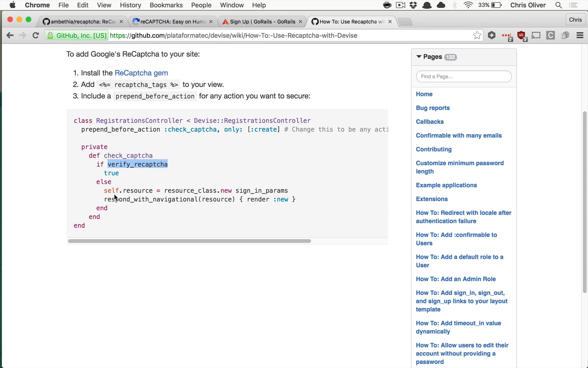Open the Apple menu
Viewport: 588px width, 368px height.
[x=13, y=5]
